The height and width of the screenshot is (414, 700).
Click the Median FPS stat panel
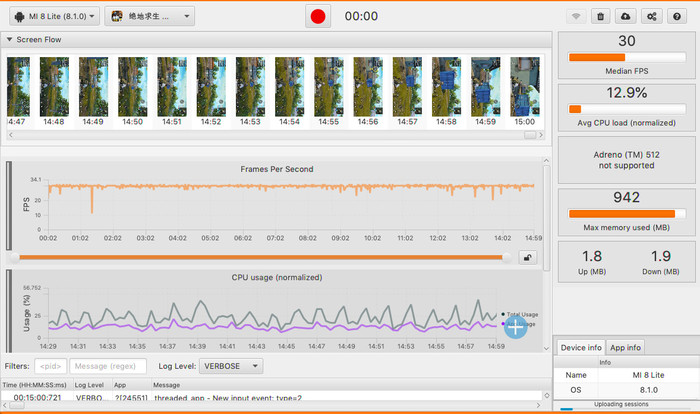coord(626,55)
